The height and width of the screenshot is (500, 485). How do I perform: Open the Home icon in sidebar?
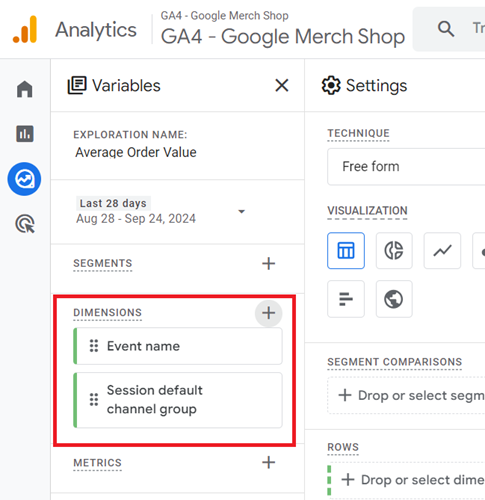[25, 89]
